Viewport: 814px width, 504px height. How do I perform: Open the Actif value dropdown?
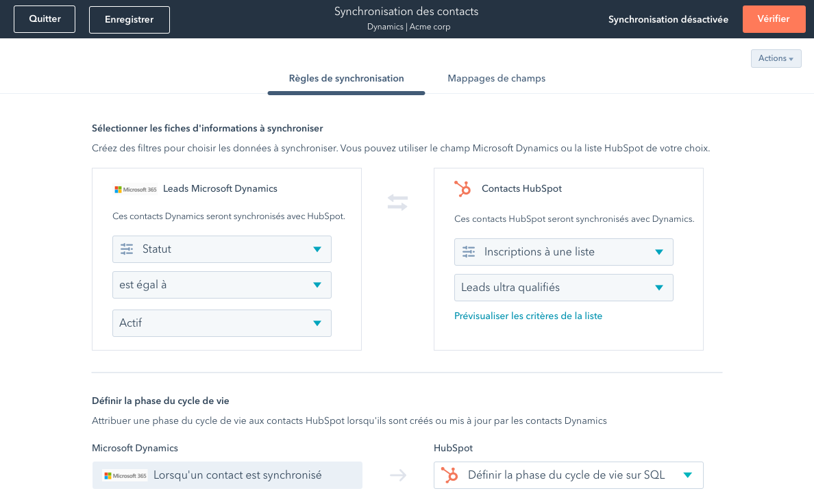click(317, 323)
